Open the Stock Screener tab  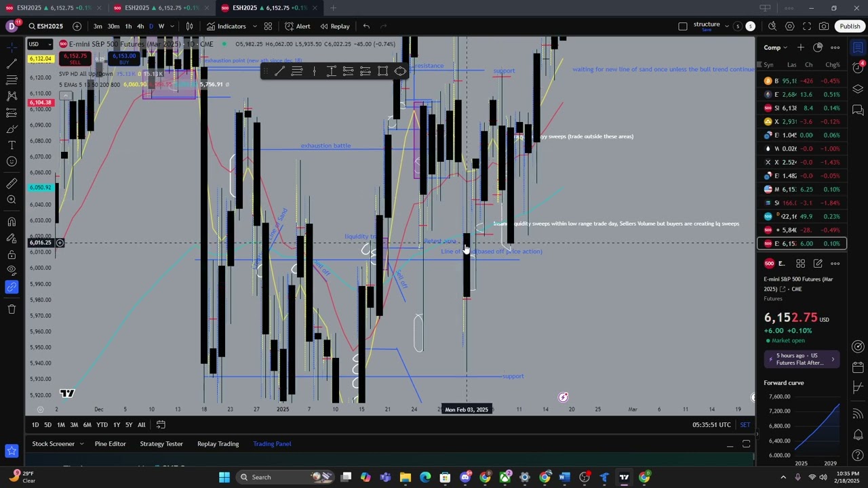pos(53,444)
